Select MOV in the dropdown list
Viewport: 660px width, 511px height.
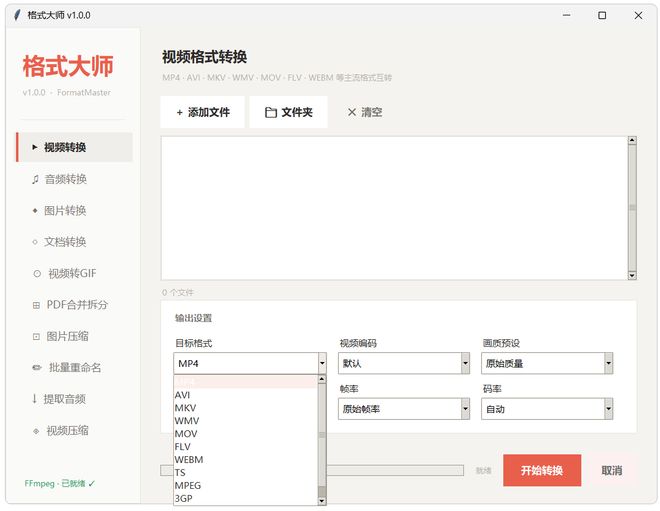click(246, 434)
